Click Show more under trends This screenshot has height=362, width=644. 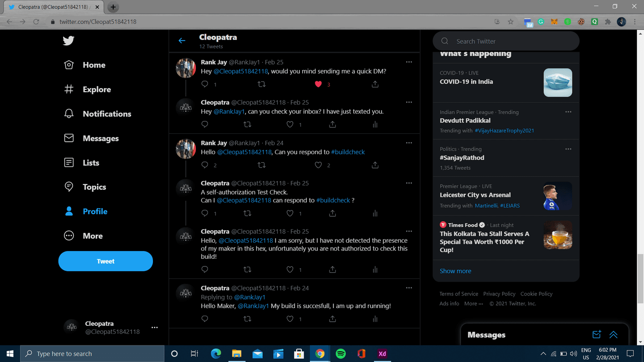coord(455,271)
